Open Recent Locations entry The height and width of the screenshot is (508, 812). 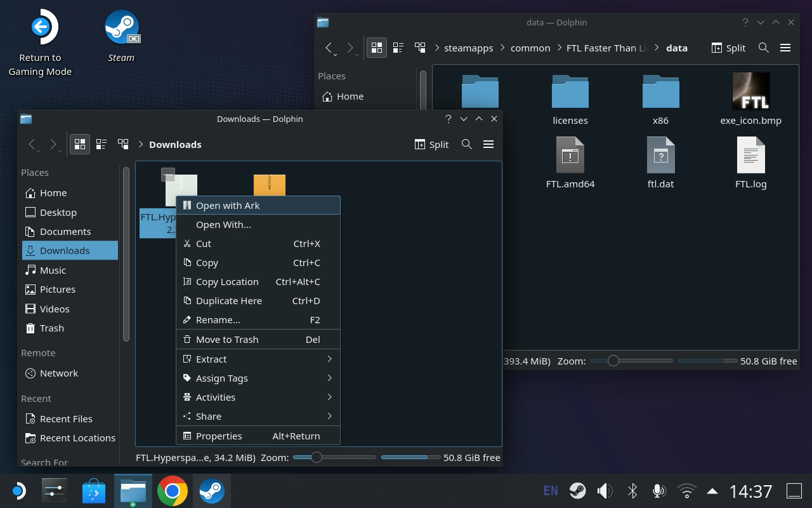pyautogui.click(x=70, y=438)
